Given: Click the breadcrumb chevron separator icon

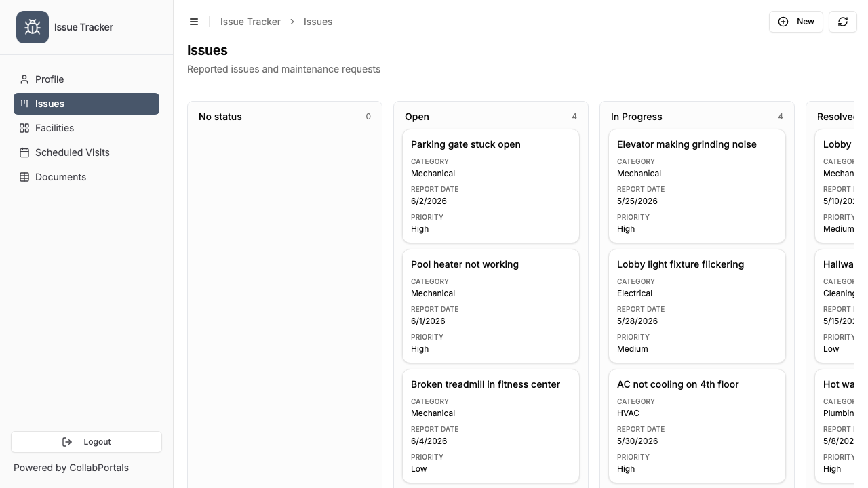Looking at the screenshot, I should tap(292, 22).
